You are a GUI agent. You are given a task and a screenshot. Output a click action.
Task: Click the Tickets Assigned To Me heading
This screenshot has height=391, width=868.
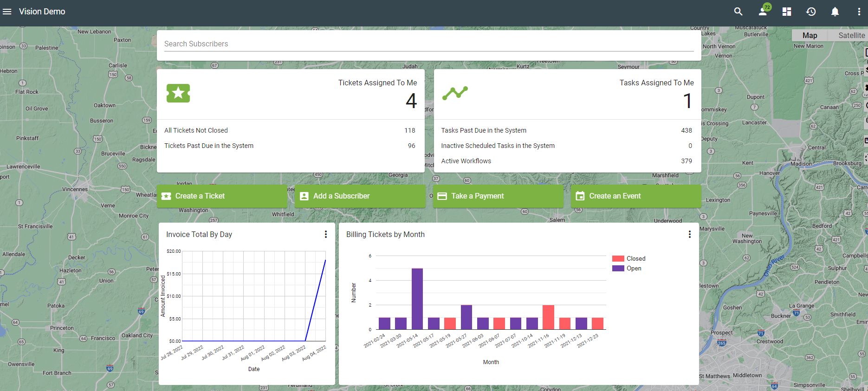pos(377,83)
